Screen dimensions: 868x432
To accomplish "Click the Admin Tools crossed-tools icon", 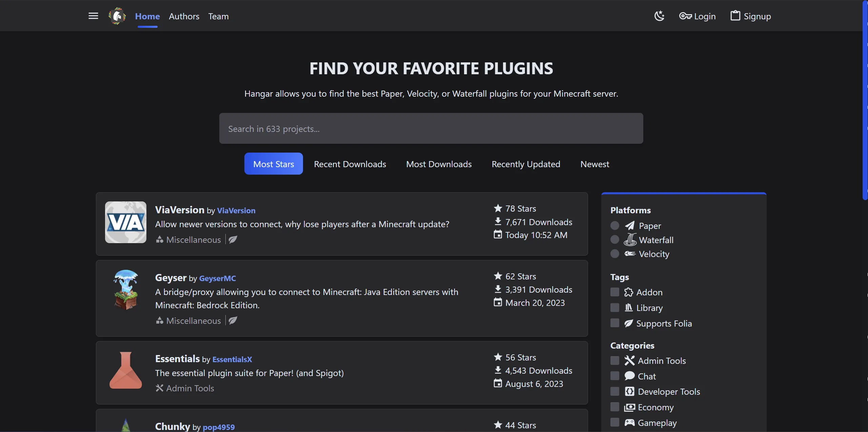I will 629,360.
